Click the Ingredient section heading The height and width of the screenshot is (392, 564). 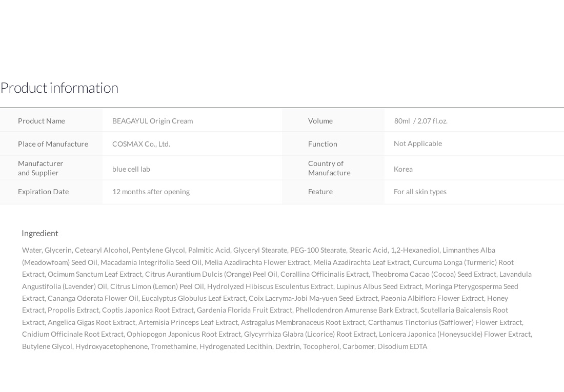click(40, 233)
